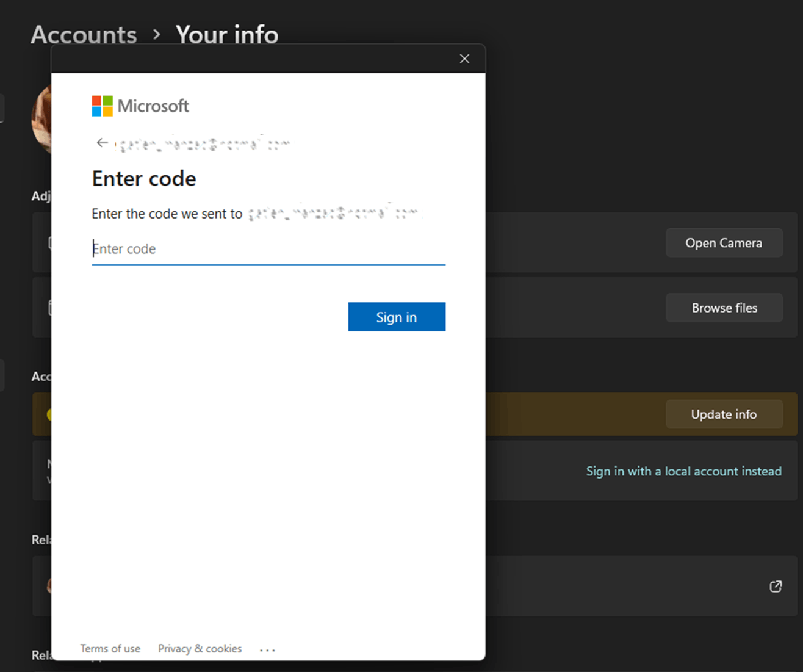Go back to Accounts via breadcrumb
This screenshot has height=672, width=803.
point(84,35)
